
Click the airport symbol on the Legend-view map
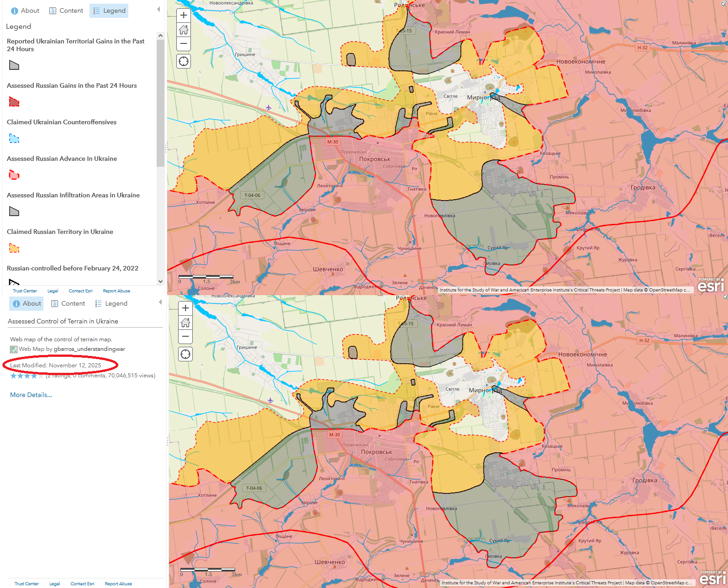click(269, 108)
